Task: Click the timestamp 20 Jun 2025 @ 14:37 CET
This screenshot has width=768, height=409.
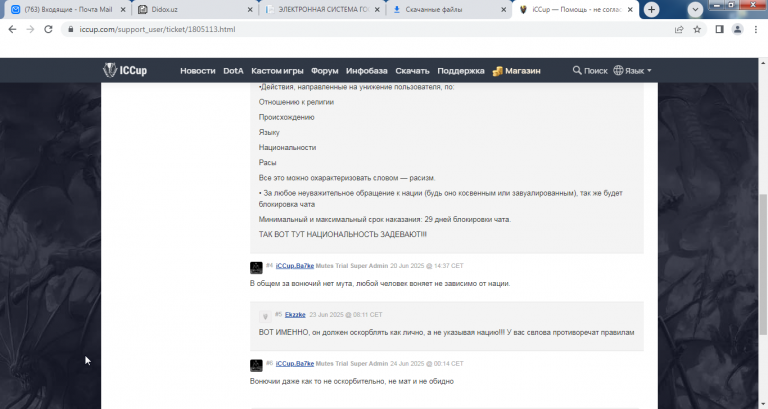Action: click(427, 266)
